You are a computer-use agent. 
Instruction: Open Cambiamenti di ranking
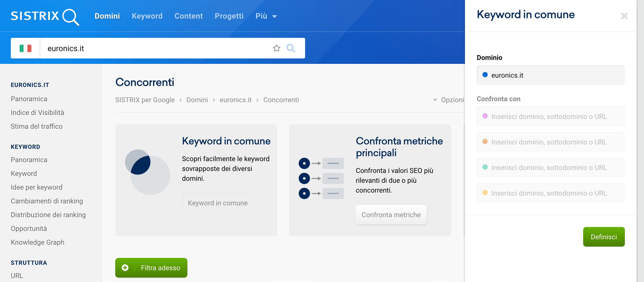pos(47,201)
